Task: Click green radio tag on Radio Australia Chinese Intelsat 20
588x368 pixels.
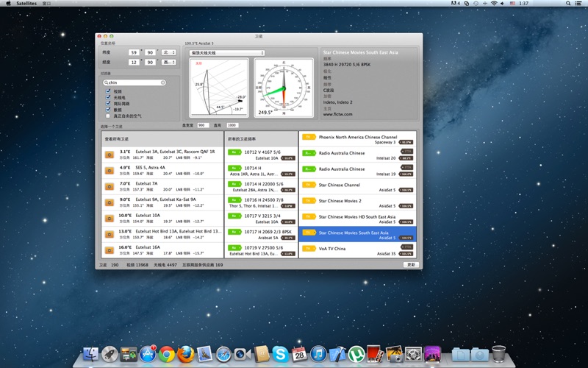Action: click(309, 153)
